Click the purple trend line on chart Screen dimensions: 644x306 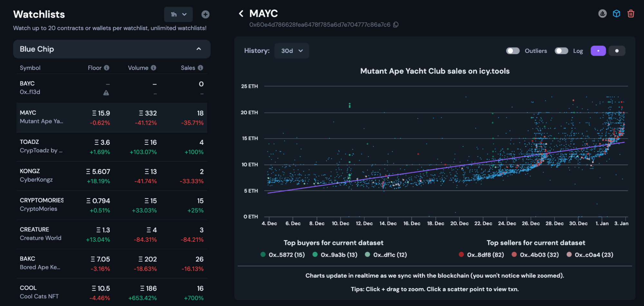446,167
